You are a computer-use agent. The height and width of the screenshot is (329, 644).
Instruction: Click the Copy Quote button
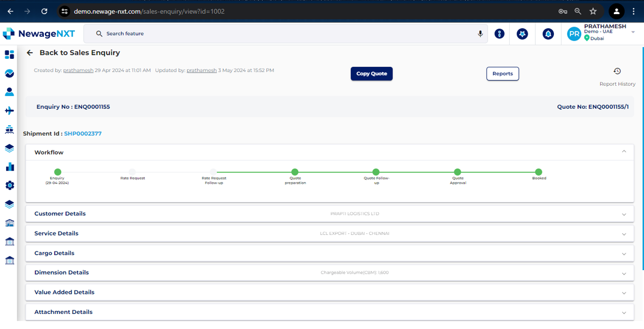point(371,73)
